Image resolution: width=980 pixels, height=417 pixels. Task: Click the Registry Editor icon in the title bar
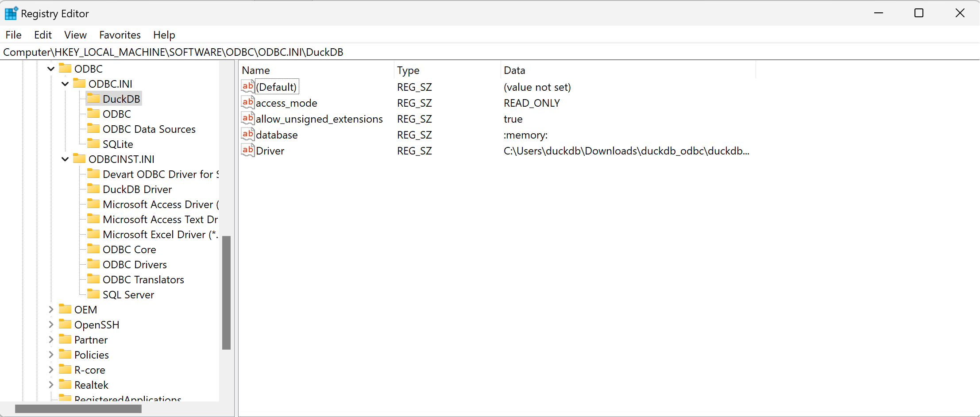tap(11, 13)
